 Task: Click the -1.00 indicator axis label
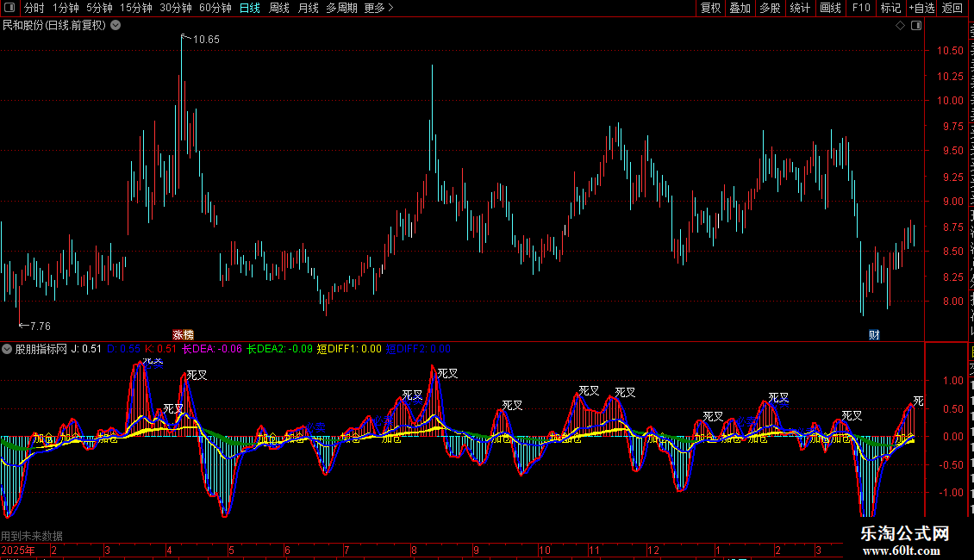pos(951,492)
